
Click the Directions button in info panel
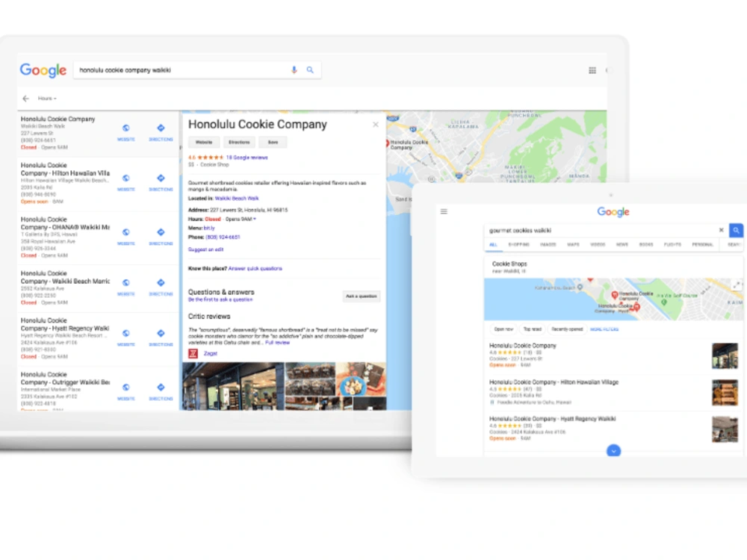point(239,143)
